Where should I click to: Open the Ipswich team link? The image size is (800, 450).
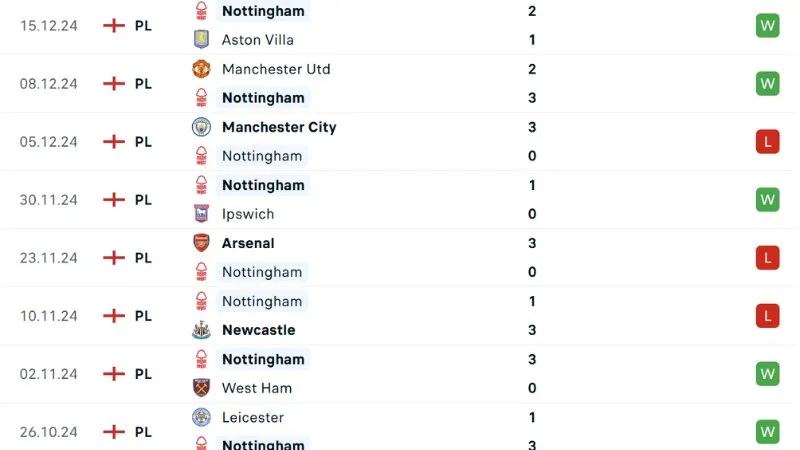248,214
